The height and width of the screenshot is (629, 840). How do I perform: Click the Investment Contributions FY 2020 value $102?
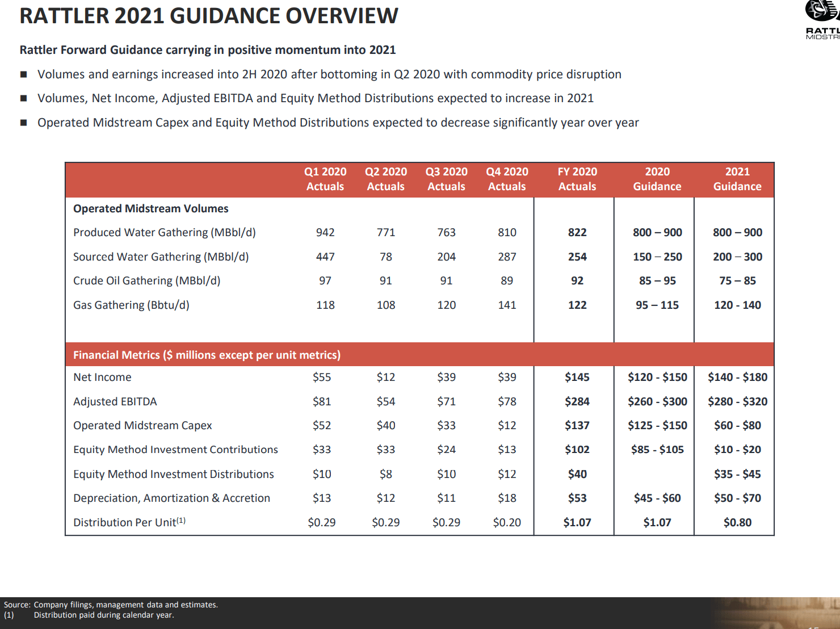pos(577,450)
